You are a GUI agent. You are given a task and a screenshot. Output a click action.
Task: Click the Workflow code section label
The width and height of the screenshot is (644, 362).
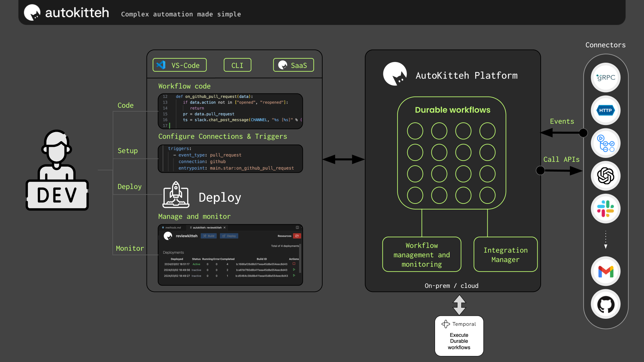[x=184, y=86]
